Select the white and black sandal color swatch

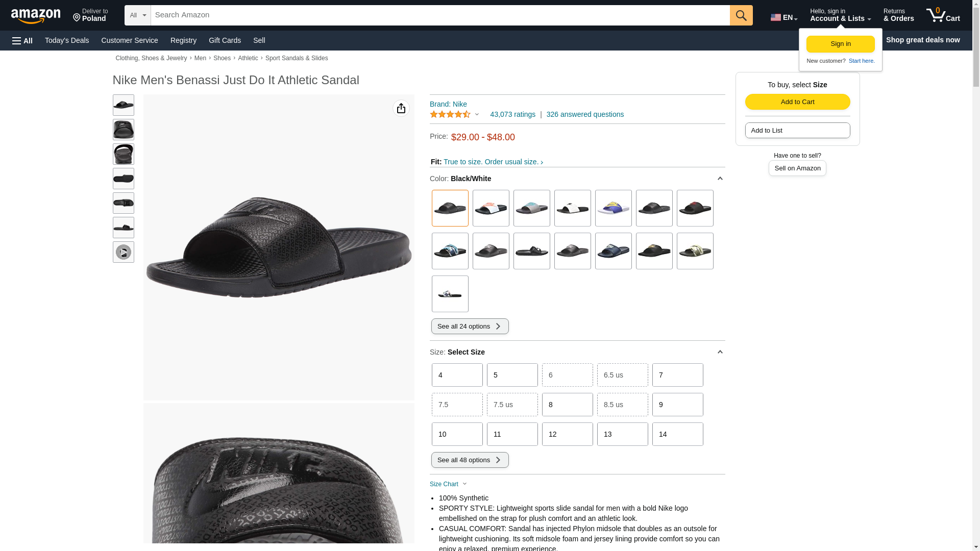pyautogui.click(x=573, y=208)
